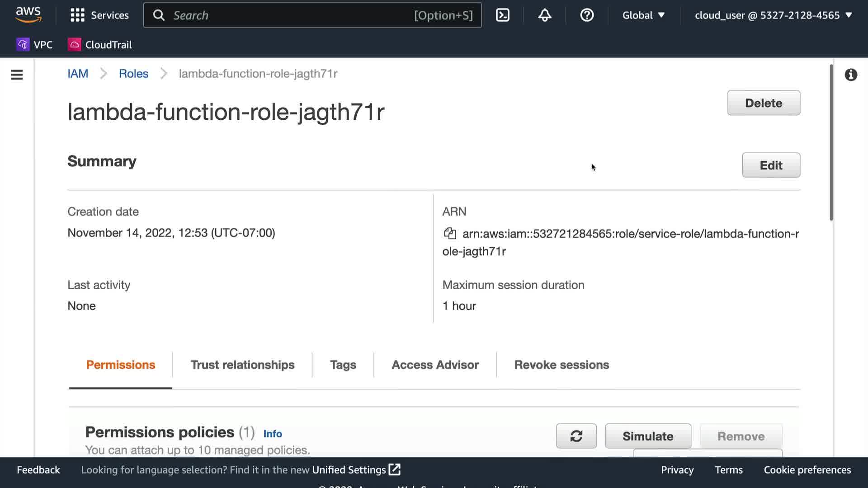Click the Delete role button
The height and width of the screenshot is (488, 868).
click(x=763, y=103)
